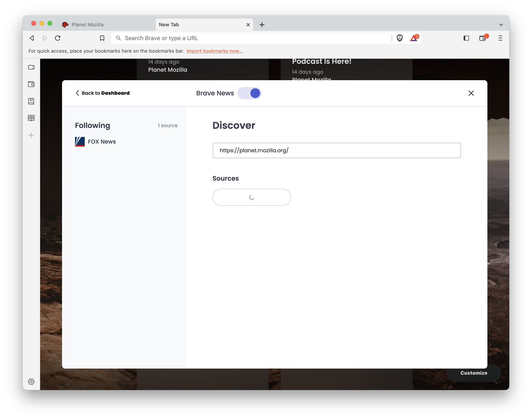Turn off the Brave News toggle
This screenshot has width=532, height=420.
click(249, 93)
